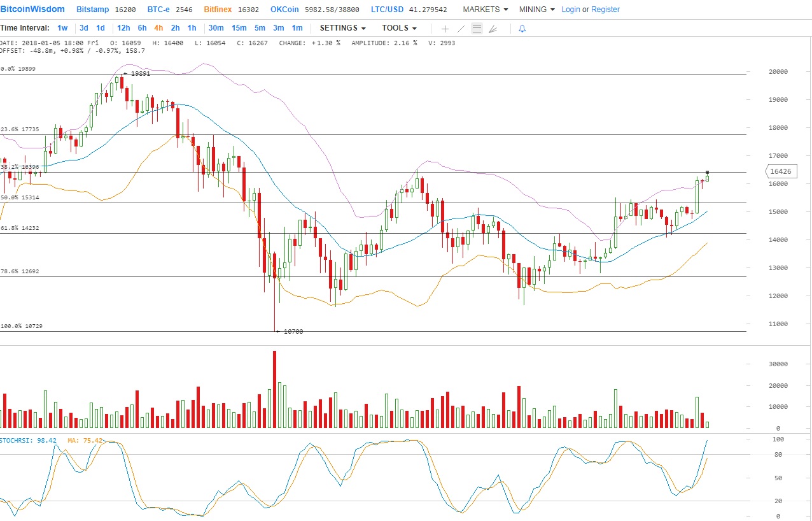Select the 1h time interval
Screen dimensions: 812x521
pyautogui.click(x=192, y=28)
